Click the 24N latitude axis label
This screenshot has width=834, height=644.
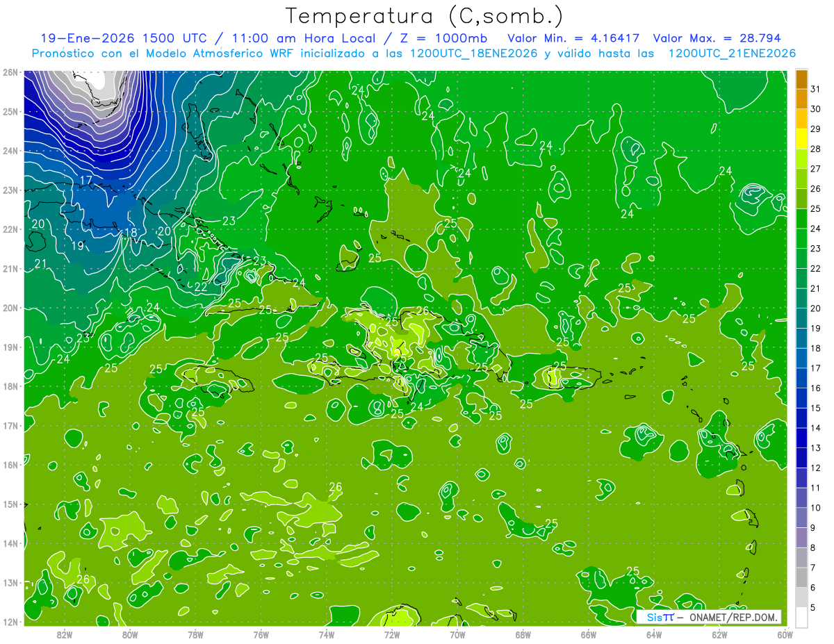pyautogui.click(x=10, y=151)
